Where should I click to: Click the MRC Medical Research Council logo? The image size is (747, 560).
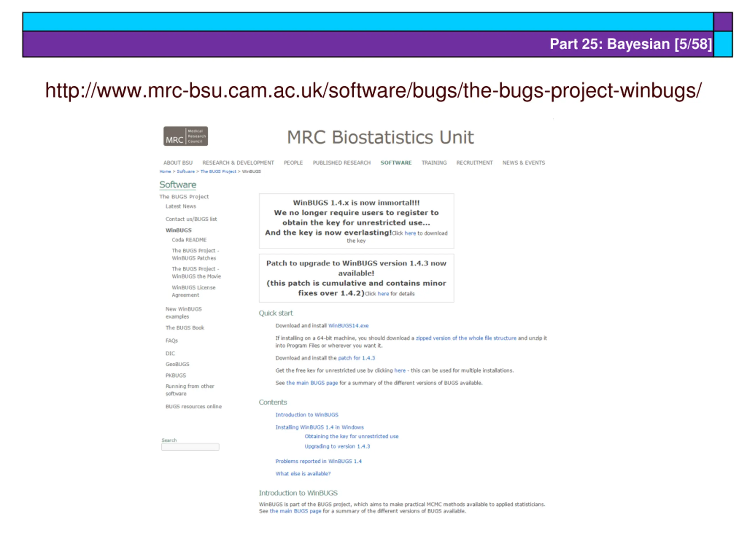(185, 136)
